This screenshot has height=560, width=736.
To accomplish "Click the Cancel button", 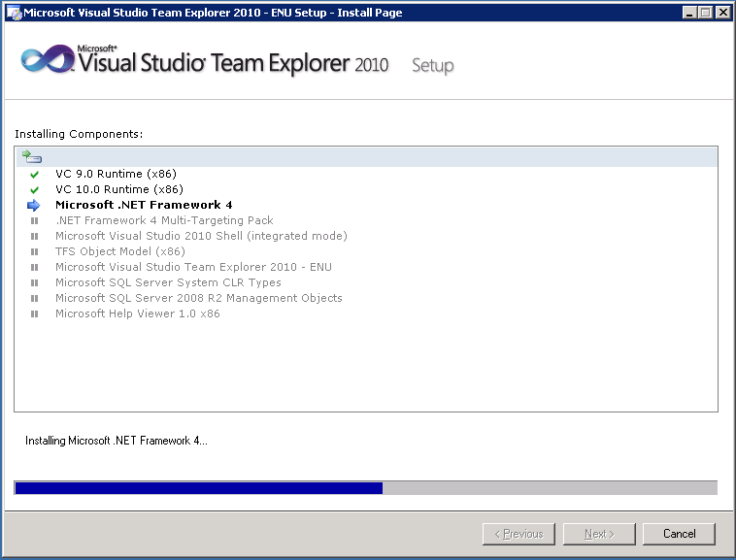I will coord(679,534).
